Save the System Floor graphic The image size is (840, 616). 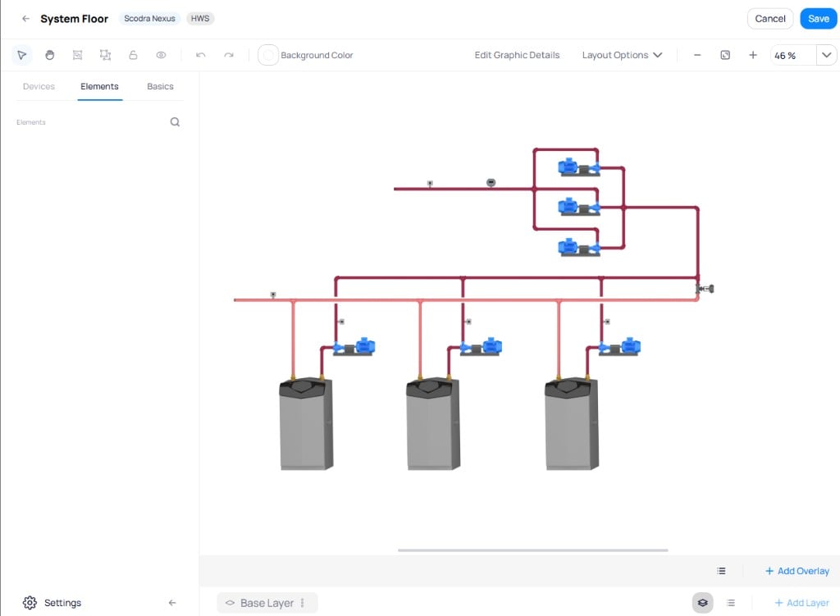point(819,19)
